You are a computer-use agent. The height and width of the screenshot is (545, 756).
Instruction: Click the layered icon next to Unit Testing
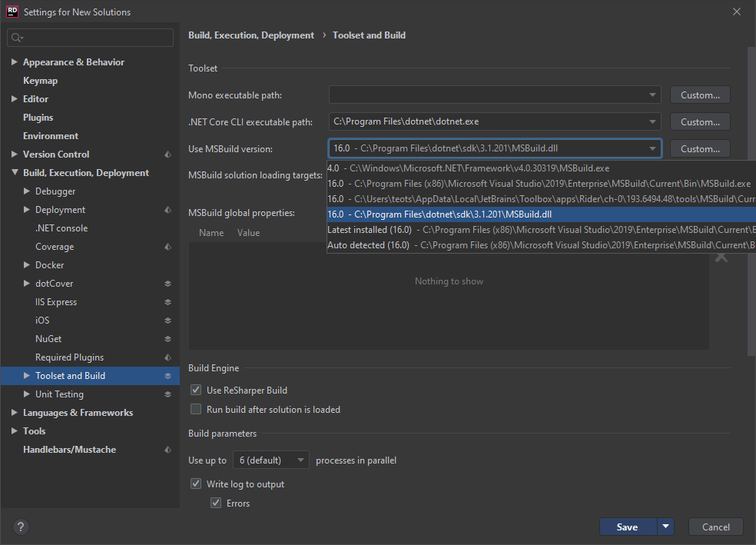pyautogui.click(x=167, y=394)
